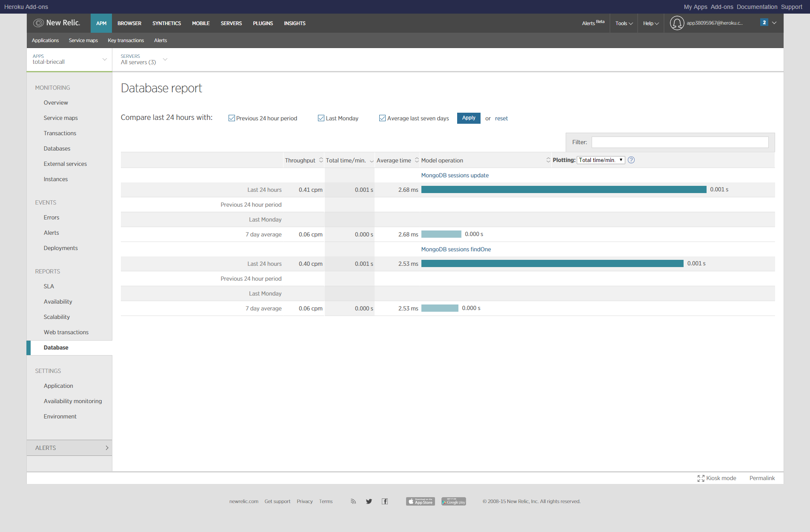810x532 pixels.
Task: Open Databases in the Monitoring sidebar
Action: 57,148
